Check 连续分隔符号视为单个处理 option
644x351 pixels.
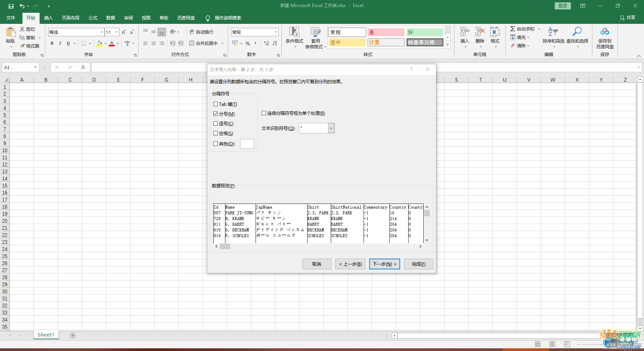pyautogui.click(x=264, y=113)
